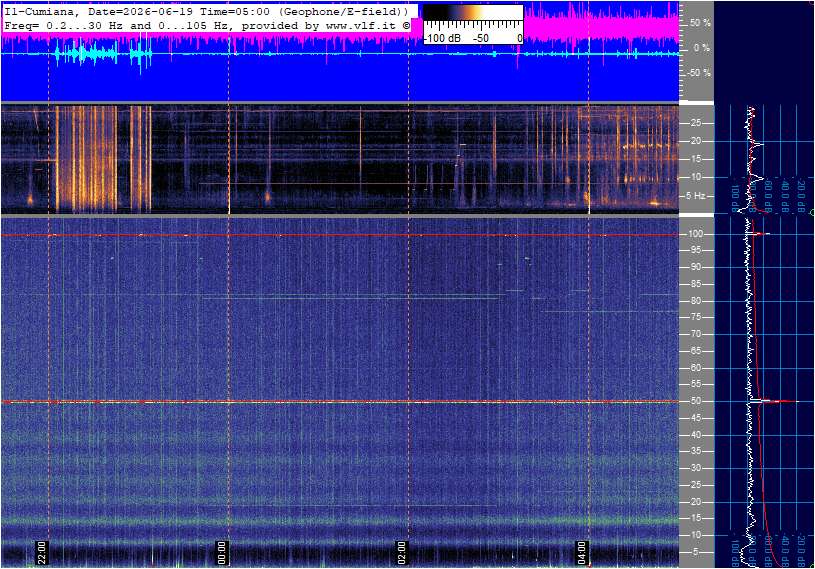This screenshot has width=815, height=569.
Task: Click the 00:00 time marker label
Action: pyautogui.click(x=221, y=552)
